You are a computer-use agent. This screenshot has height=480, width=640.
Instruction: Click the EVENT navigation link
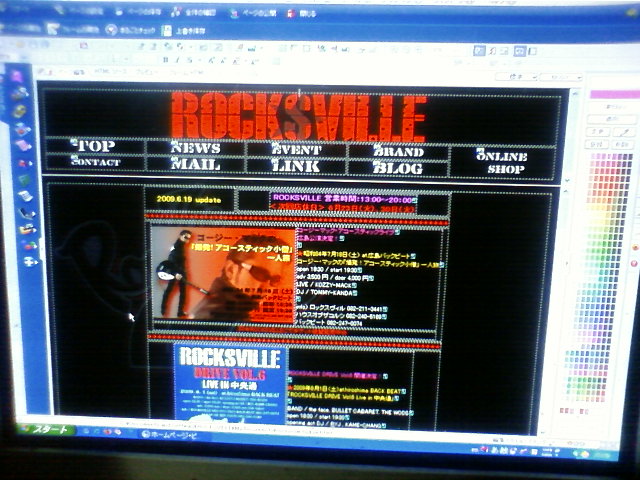(x=297, y=149)
